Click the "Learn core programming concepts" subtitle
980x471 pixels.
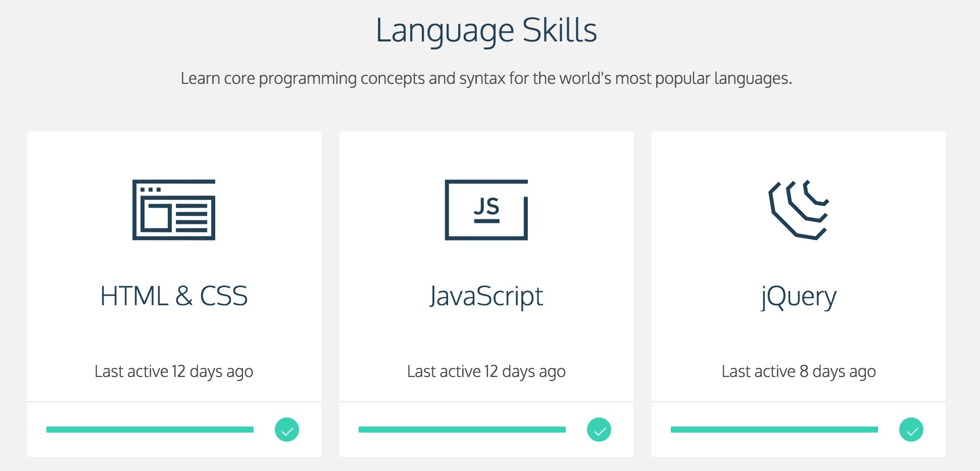pyautogui.click(x=486, y=78)
